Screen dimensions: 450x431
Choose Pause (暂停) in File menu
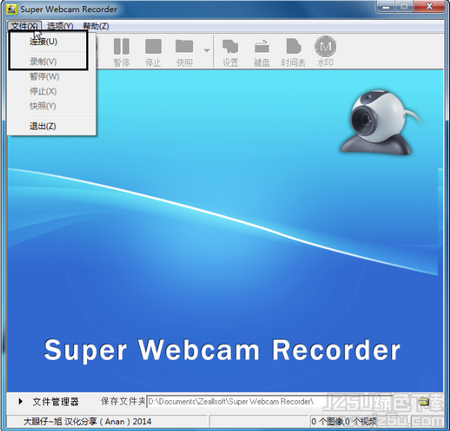pyautogui.click(x=52, y=76)
